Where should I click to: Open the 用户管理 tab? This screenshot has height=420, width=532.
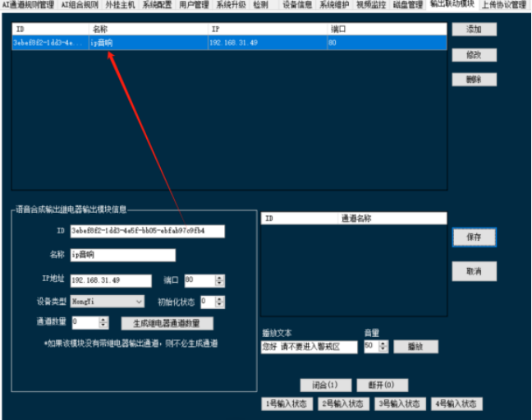point(194,5)
